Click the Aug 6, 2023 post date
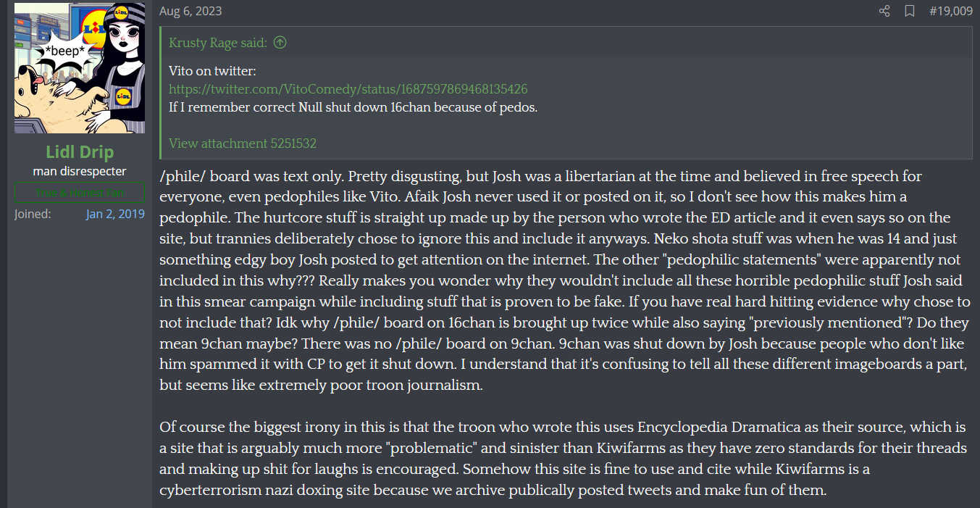The width and height of the screenshot is (980, 508). [190, 11]
